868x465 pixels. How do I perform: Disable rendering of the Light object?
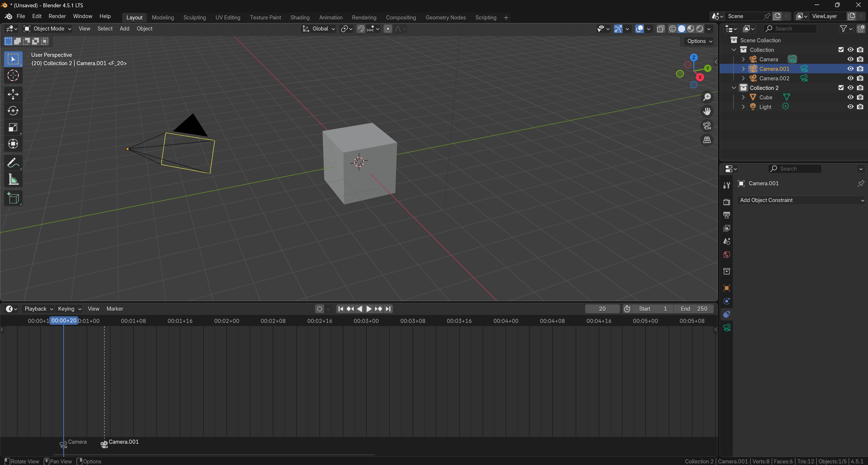[860, 107]
